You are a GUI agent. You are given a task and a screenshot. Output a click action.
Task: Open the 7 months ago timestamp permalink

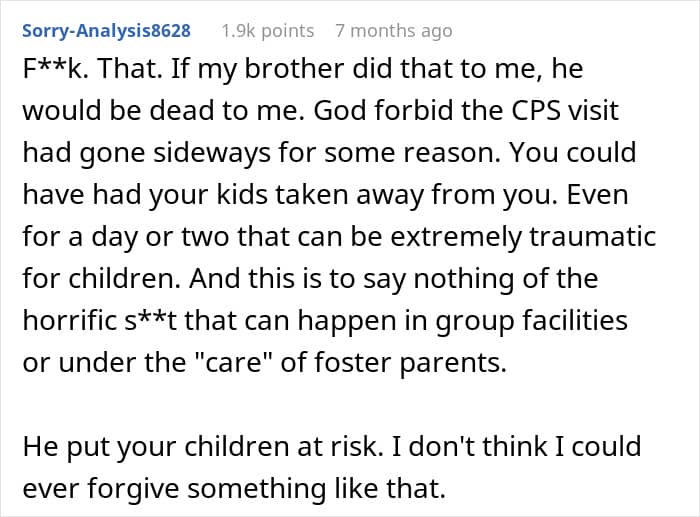394,31
